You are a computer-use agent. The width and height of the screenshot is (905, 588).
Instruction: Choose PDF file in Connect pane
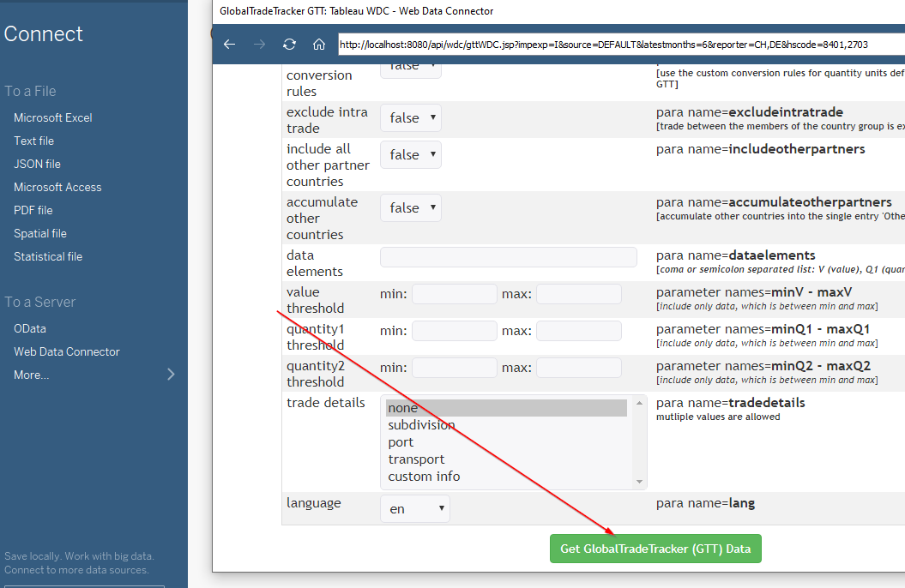pos(33,210)
